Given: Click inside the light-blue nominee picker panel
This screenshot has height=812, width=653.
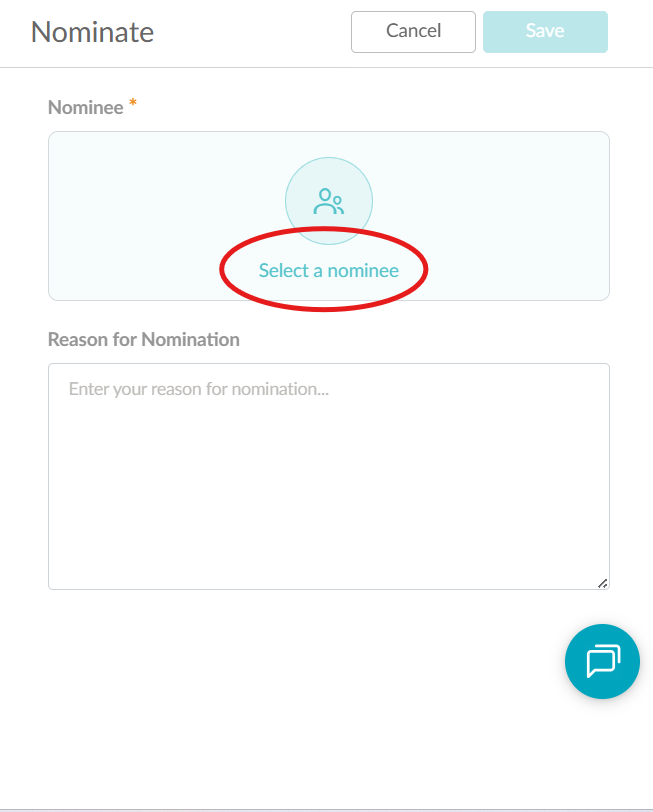Looking at the screenshot, I should tap(492, 216).
